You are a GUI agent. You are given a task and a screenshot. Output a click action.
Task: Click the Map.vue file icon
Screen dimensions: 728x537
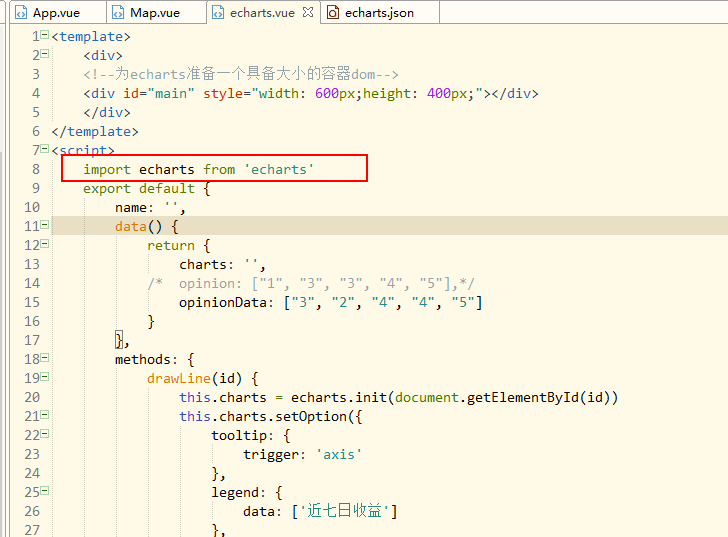coord(118,13)
